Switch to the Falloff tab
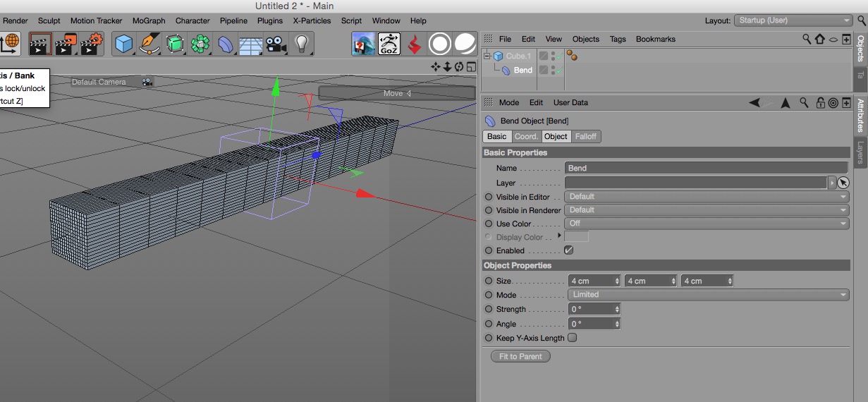This screenshot has height=402, width=868. (585, 136)
